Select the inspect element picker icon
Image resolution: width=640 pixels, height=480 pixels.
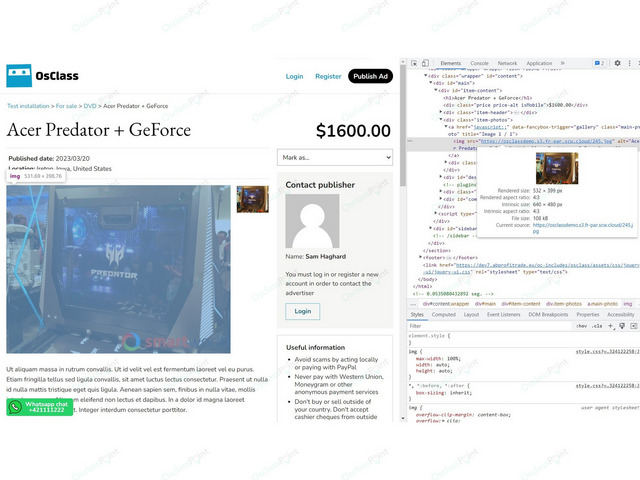pyautogui.click(x=414, y=63)
